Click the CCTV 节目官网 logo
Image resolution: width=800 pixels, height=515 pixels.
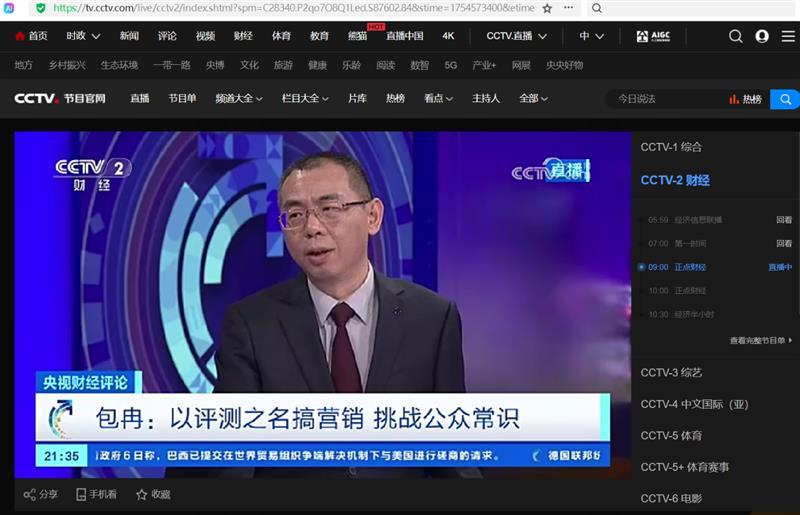coord(60,99)
